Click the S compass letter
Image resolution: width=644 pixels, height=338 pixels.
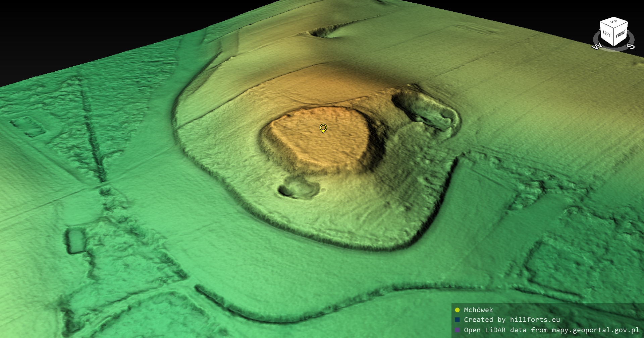631,46
